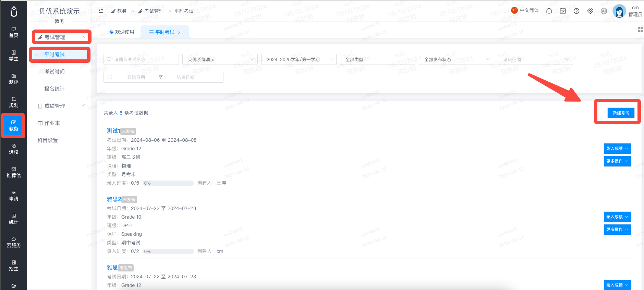Click the 雅思2 entry progress bar
Screen dimensions: 644x290
click(168, 251)
